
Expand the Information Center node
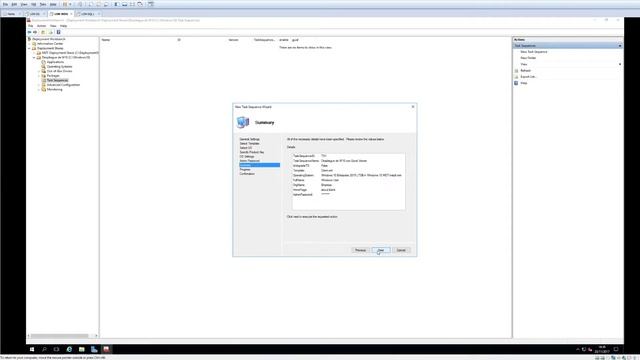(x=29, y=44)
